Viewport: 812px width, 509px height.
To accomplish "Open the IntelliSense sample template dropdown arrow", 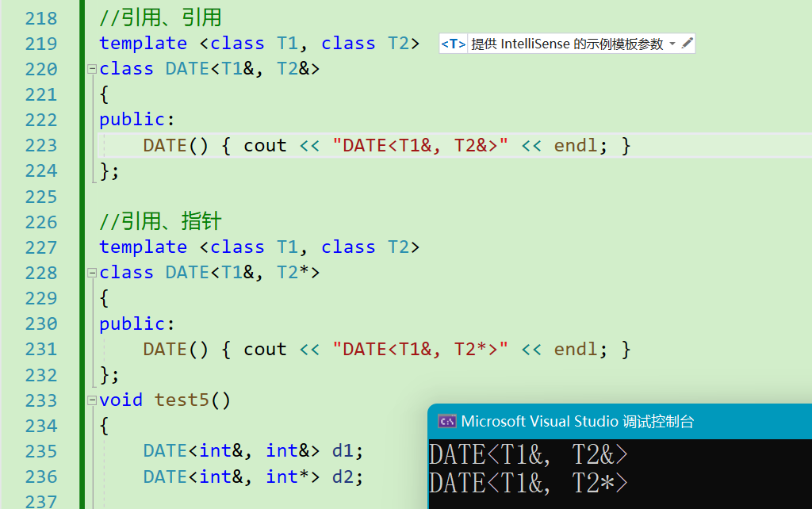I will coord(672,44).
